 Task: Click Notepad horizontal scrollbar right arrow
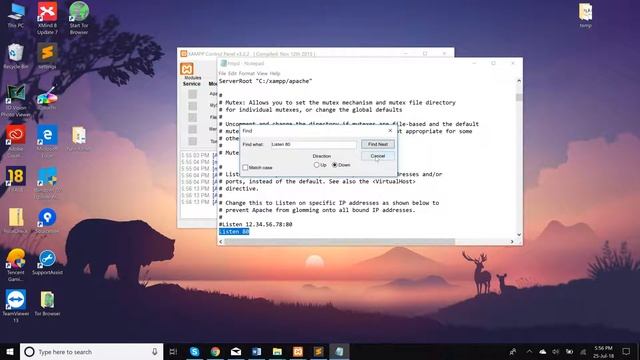click(512, 242)
